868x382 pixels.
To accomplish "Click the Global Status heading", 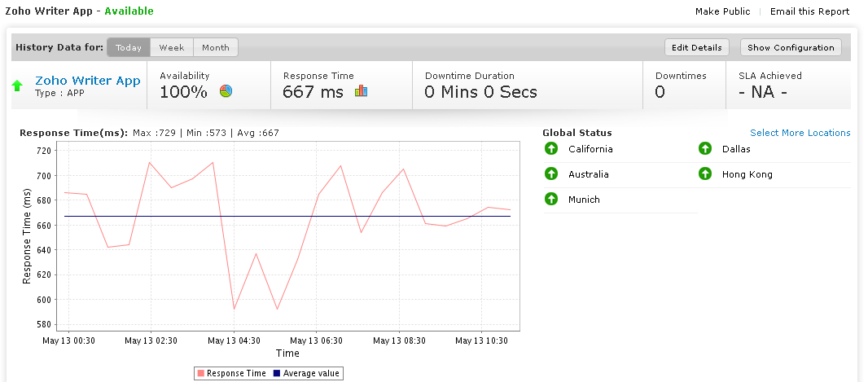I will pos(577,133).
